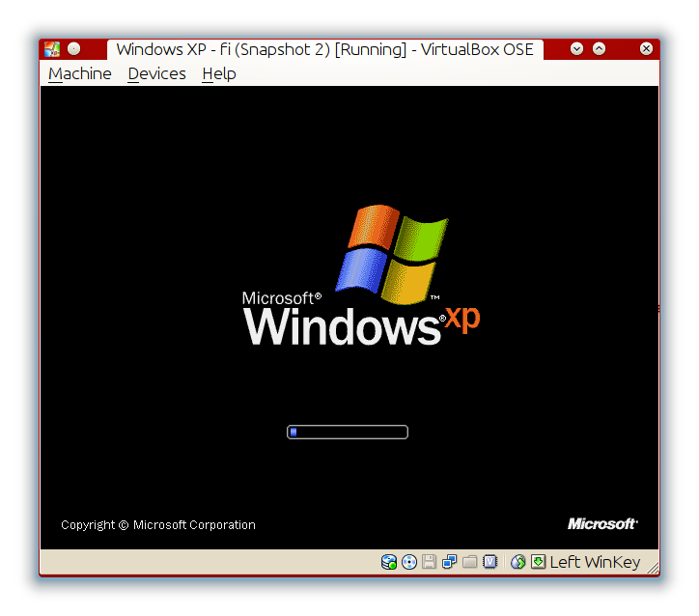Click the hard disk activity indicator icon
Screen dimensions: 699x616
point(389,562)
